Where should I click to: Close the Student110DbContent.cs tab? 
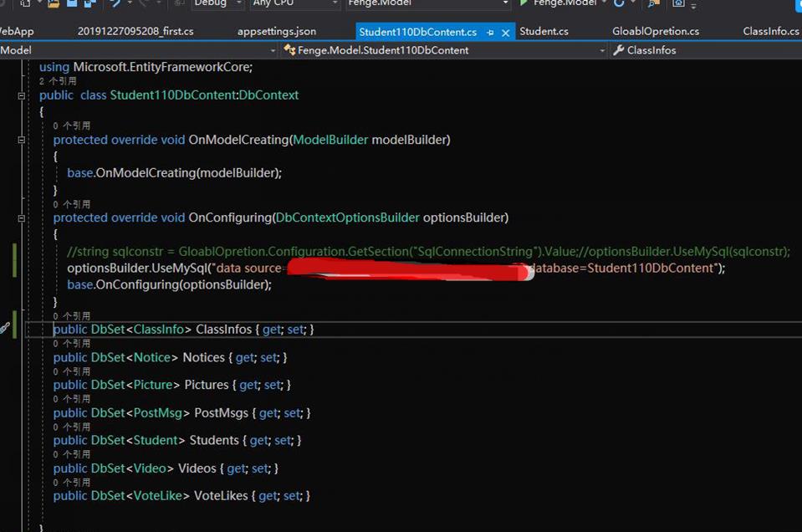point(505,33)
